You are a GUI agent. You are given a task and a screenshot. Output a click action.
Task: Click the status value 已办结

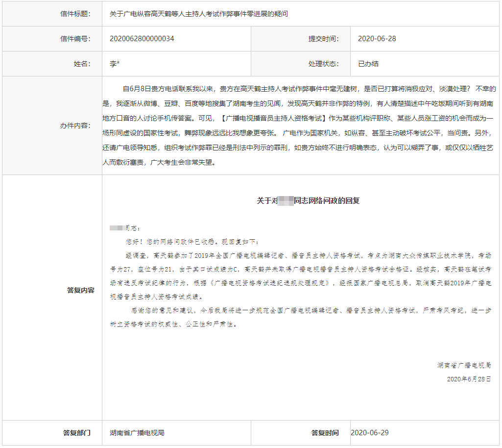(368, 64)
